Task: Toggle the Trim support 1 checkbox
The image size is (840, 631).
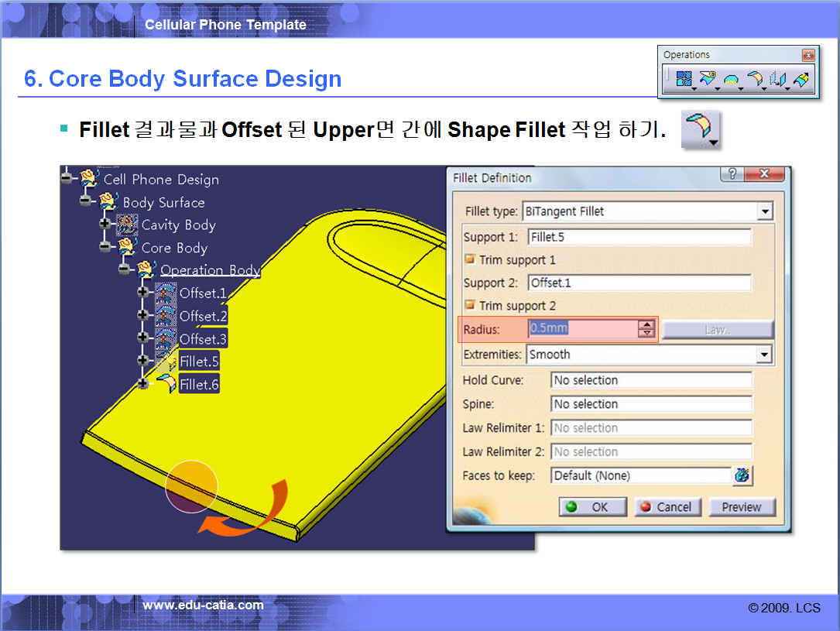Action: [x=469, y=259]
